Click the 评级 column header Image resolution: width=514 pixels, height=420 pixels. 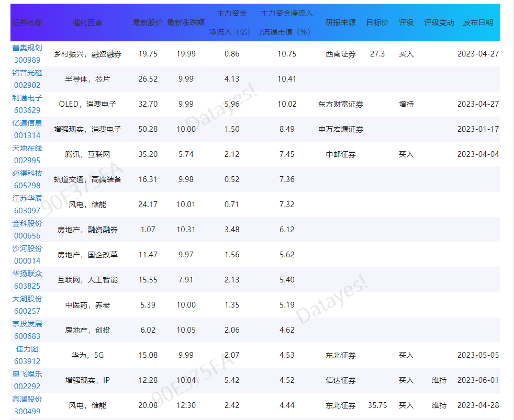click(406, 22)
